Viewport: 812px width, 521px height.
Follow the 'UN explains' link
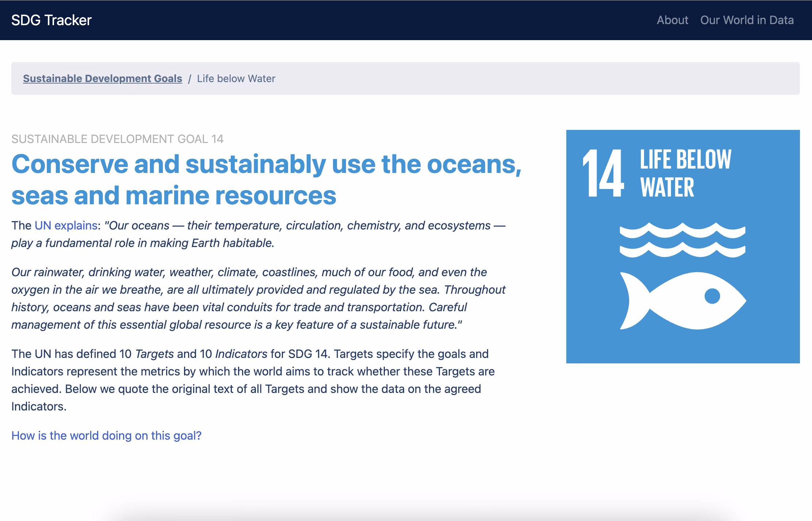pyautogui.click(x=66, y=225)
